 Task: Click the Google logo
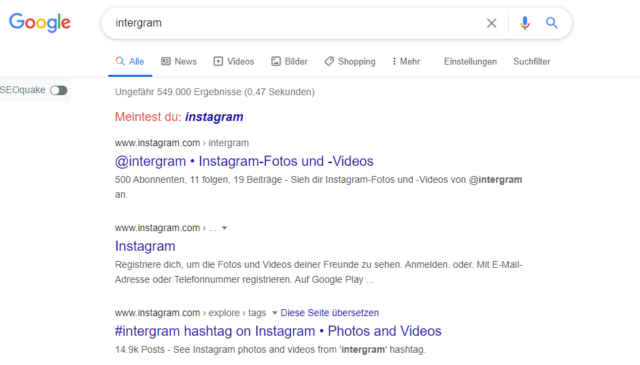coord(40,22)
